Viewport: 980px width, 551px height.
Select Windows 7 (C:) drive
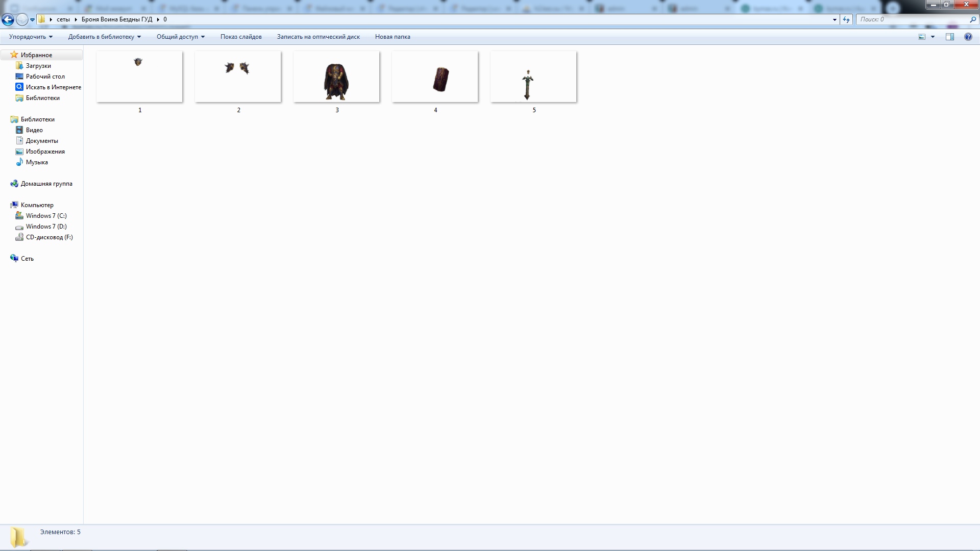[x=46, y=216]
